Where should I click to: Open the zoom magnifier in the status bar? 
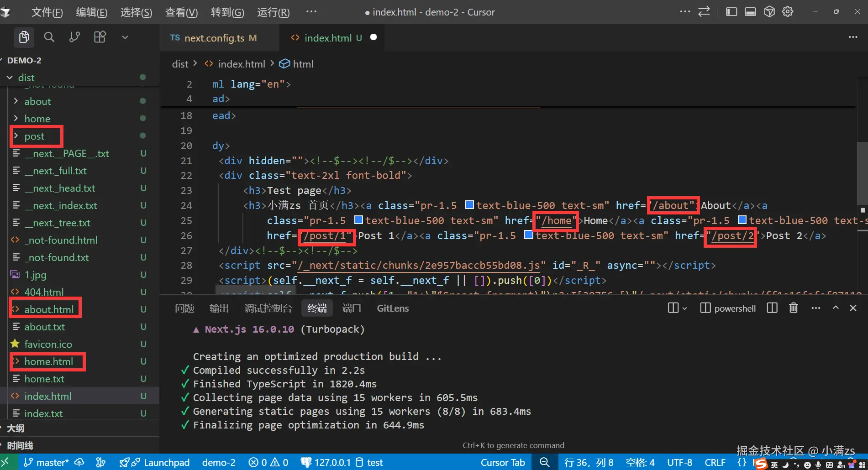(x=544, y=462)
